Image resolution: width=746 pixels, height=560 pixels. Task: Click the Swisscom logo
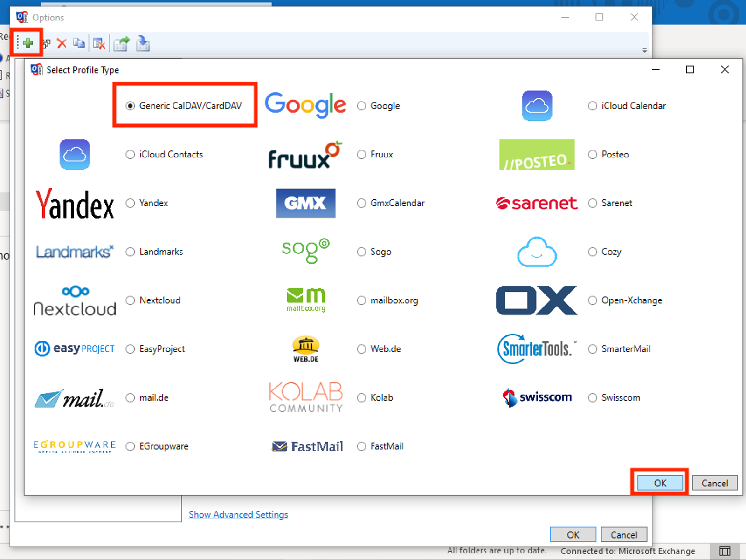click(537, 397)
